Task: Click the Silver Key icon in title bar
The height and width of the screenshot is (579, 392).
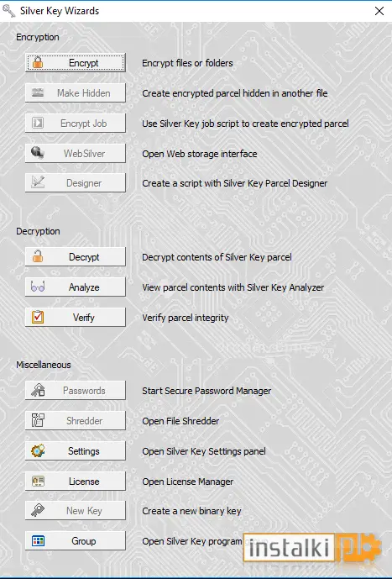Action: point(9,11)
